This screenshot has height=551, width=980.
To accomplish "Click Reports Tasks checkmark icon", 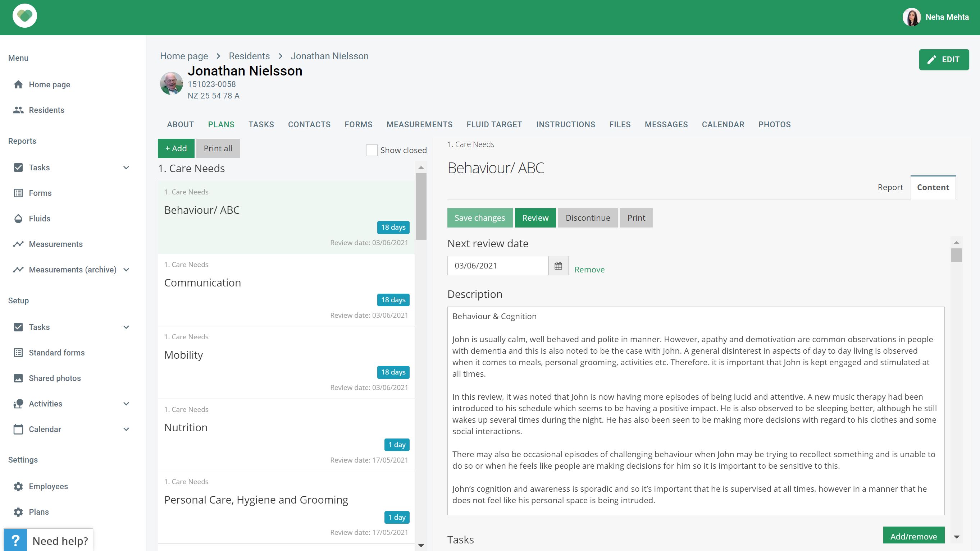I will coord(18,168).
